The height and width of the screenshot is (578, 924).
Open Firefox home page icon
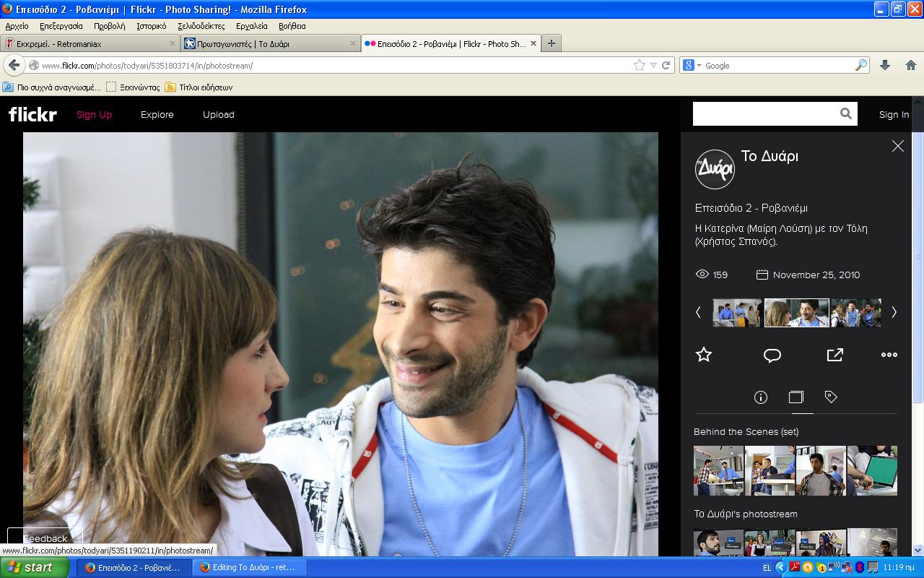tap(910, 65)
